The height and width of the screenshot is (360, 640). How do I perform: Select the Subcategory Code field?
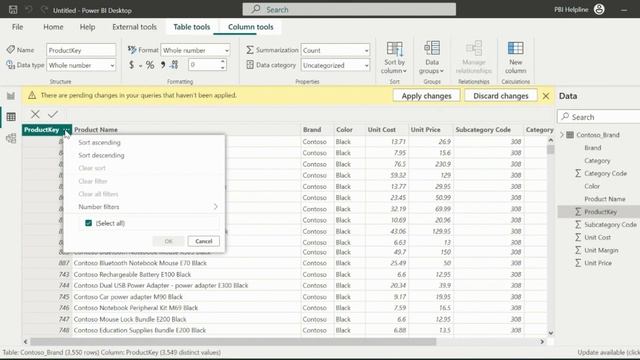[x=610, y=224]
